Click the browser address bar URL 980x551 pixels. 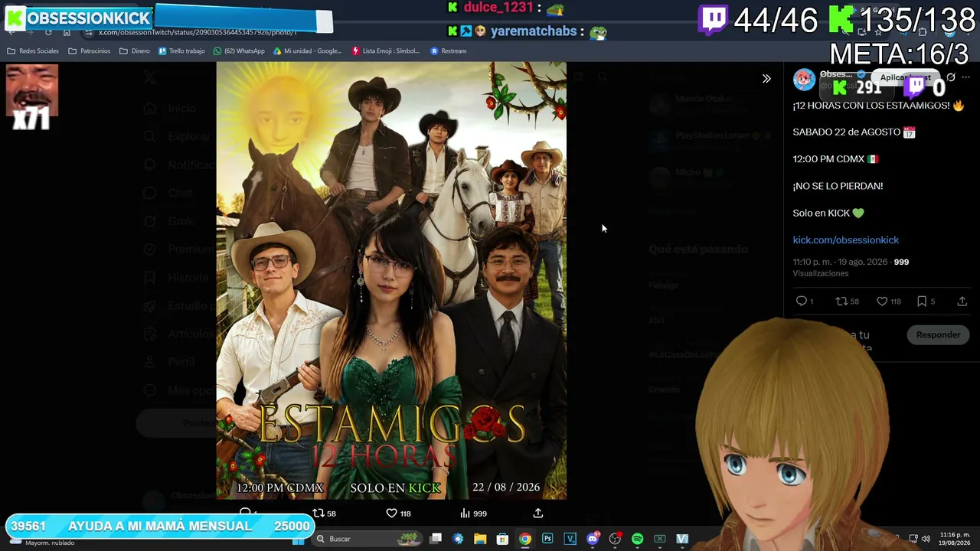[198, 32]
